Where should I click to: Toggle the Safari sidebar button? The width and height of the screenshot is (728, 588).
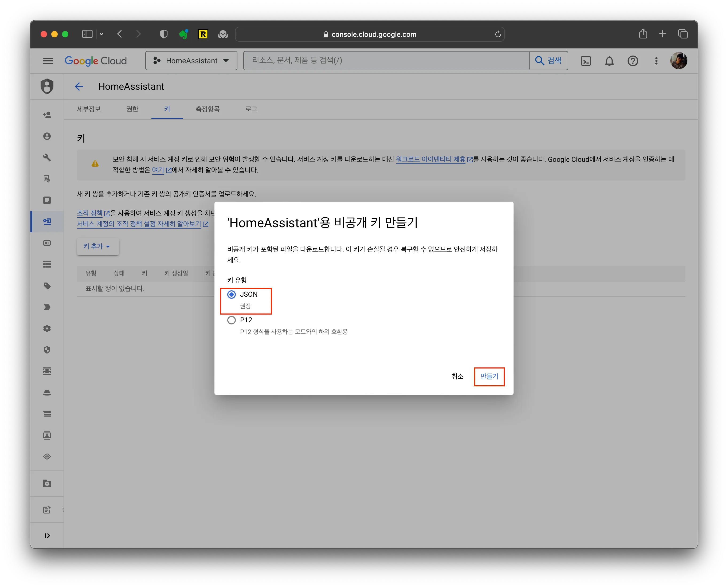[87, 34]
